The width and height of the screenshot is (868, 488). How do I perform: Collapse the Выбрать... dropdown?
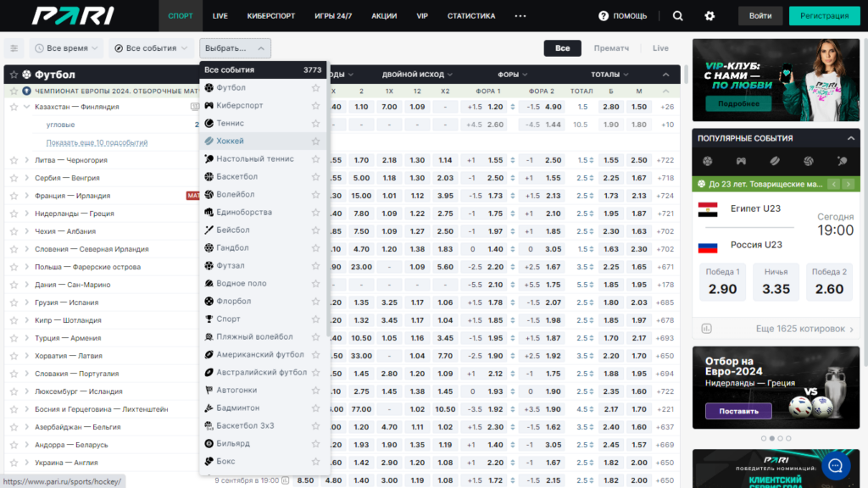point(235,48)
